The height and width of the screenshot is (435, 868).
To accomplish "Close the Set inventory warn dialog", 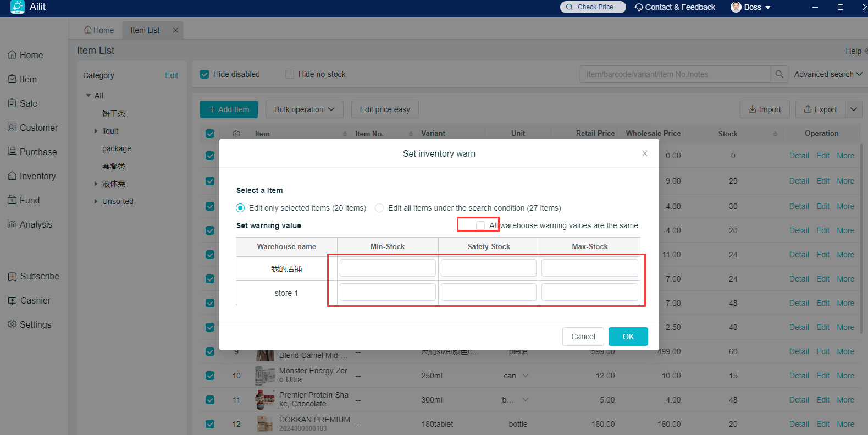I will [x=645, y=153].
